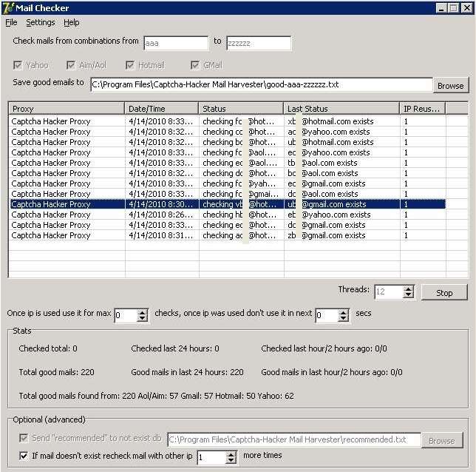Increase the 'don't use in next' secs spinner

[344, 311]
